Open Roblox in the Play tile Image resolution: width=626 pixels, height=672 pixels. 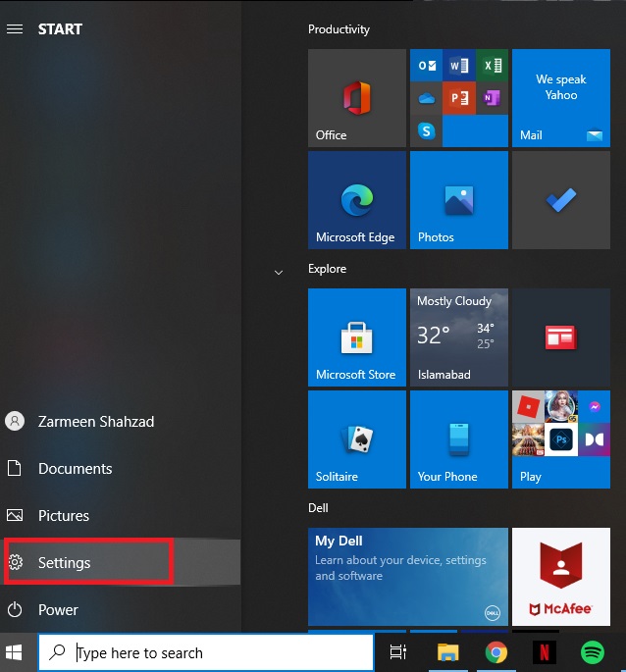tap(528, 406)
